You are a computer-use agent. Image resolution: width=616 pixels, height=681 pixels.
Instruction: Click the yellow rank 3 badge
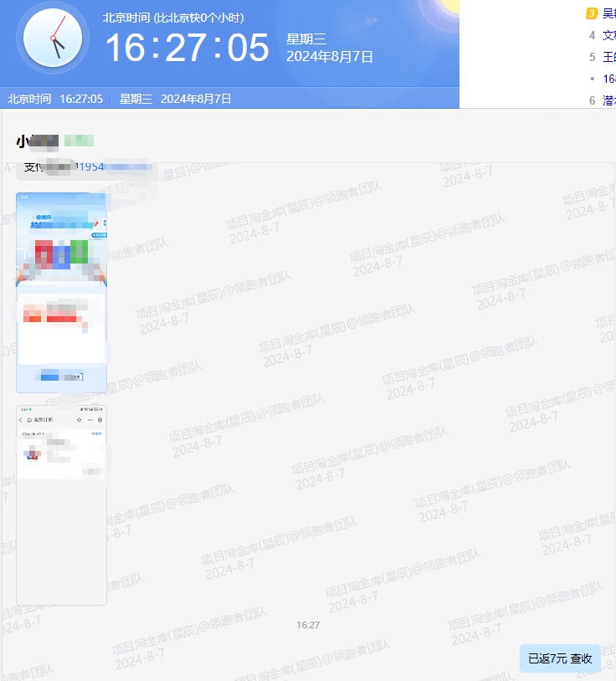pos(591,13)
